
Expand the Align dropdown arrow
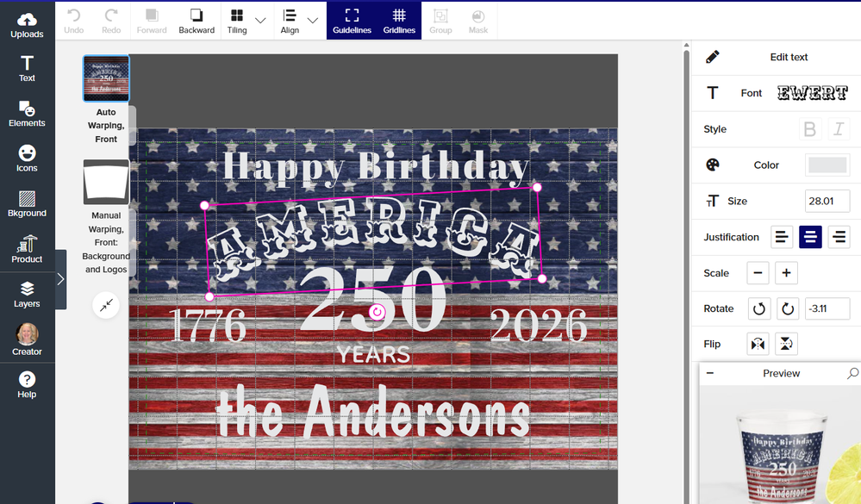point(313,21)
